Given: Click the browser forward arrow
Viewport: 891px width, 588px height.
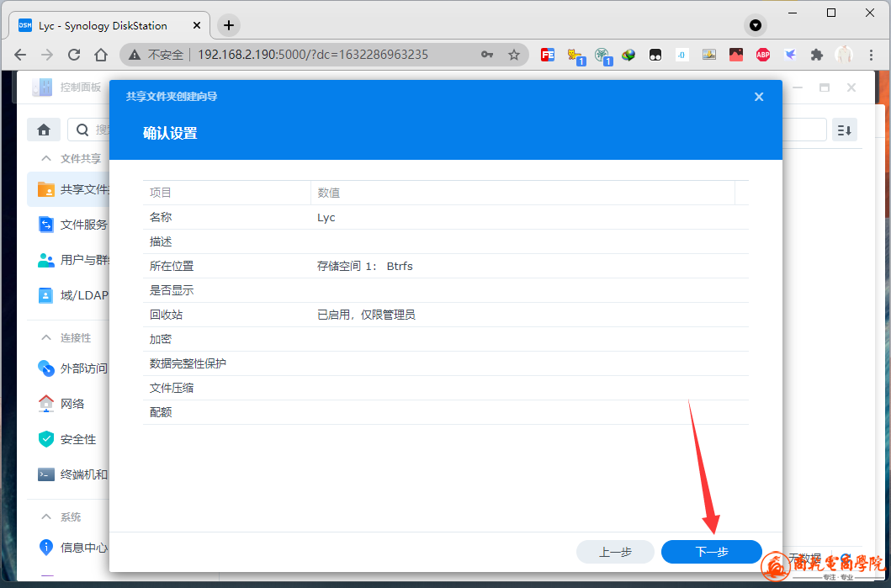Looking at the screenshot, I should point(46,55).
